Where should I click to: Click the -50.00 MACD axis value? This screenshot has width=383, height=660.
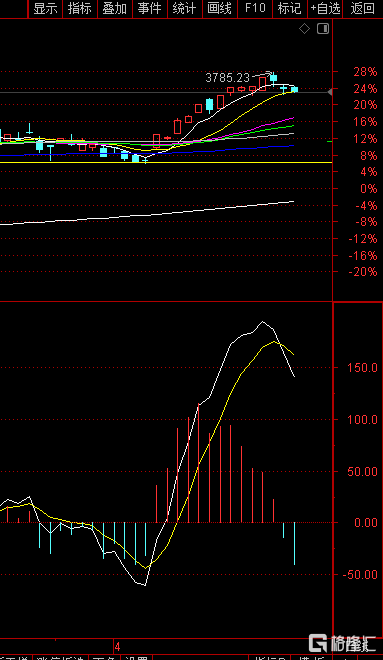click(359, 575)
